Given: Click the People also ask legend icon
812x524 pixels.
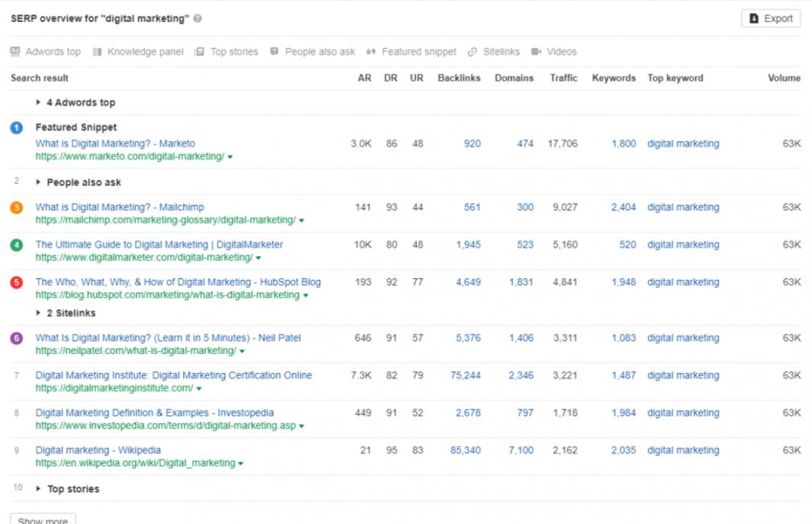Looking at the screenshot, I should [x=274, y=52].
